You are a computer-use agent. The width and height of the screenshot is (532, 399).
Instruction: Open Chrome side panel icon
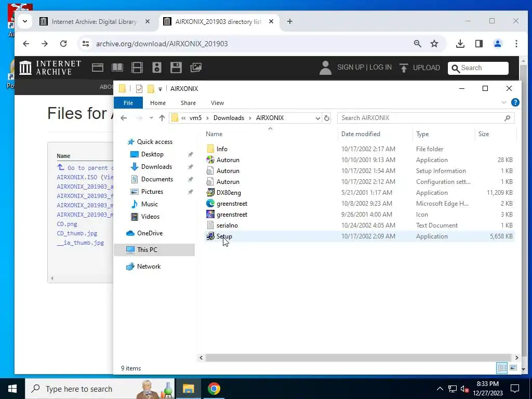(x=478, y=44)
